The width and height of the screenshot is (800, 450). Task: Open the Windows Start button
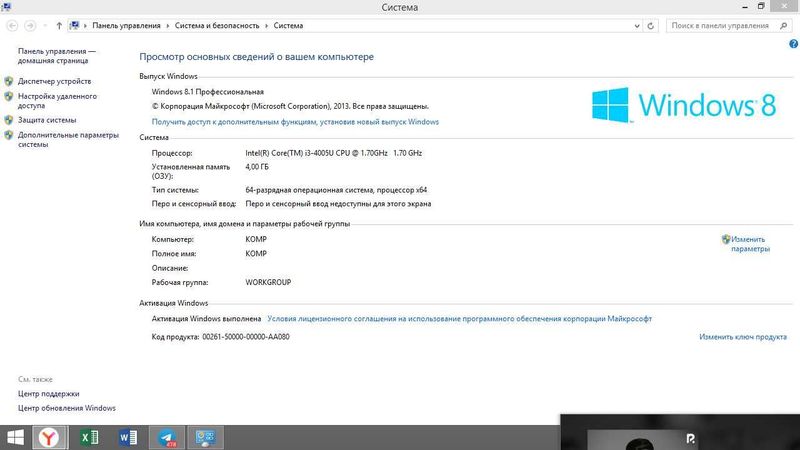point(15,437)
